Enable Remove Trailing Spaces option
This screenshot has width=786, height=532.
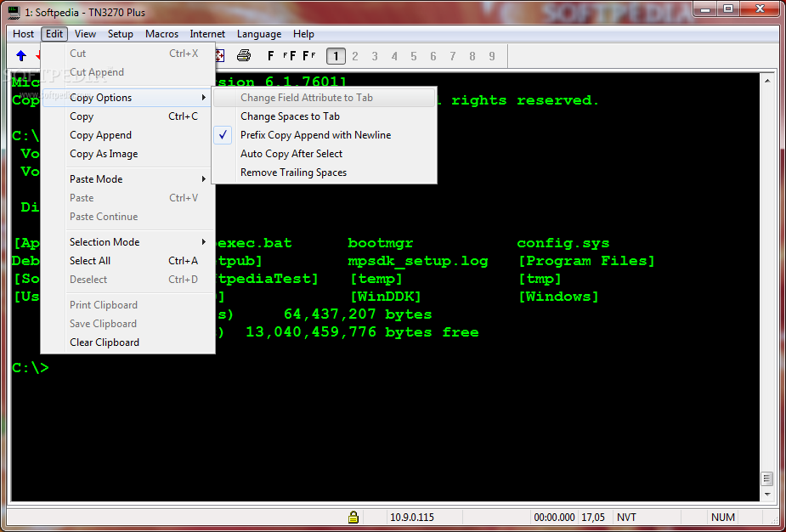tap(325, 173)
